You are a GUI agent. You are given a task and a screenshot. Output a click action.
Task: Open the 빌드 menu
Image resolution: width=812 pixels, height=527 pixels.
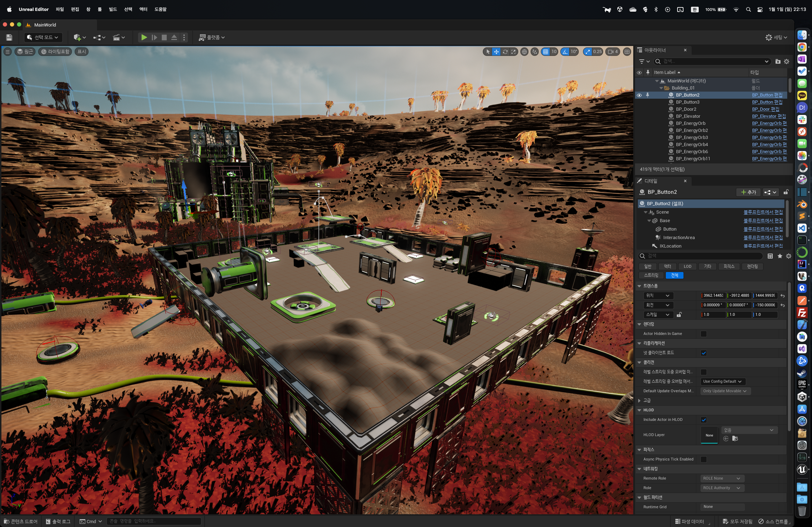click(x=113, y=9)
